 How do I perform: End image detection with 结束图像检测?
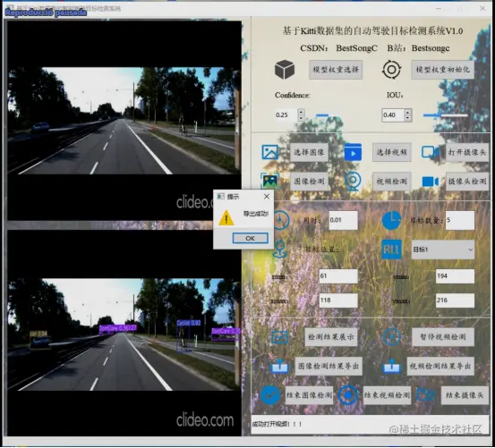[x=309, y=395]
